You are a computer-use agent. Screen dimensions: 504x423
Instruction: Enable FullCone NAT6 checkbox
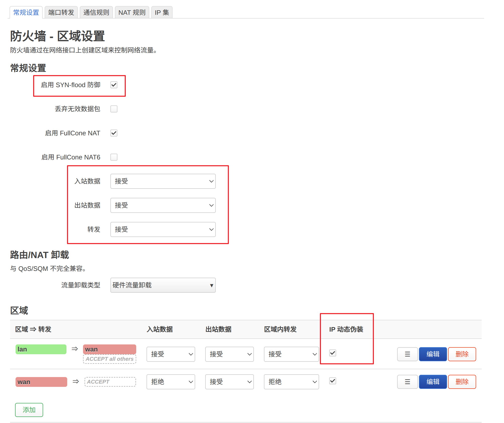tap(114, 157)
